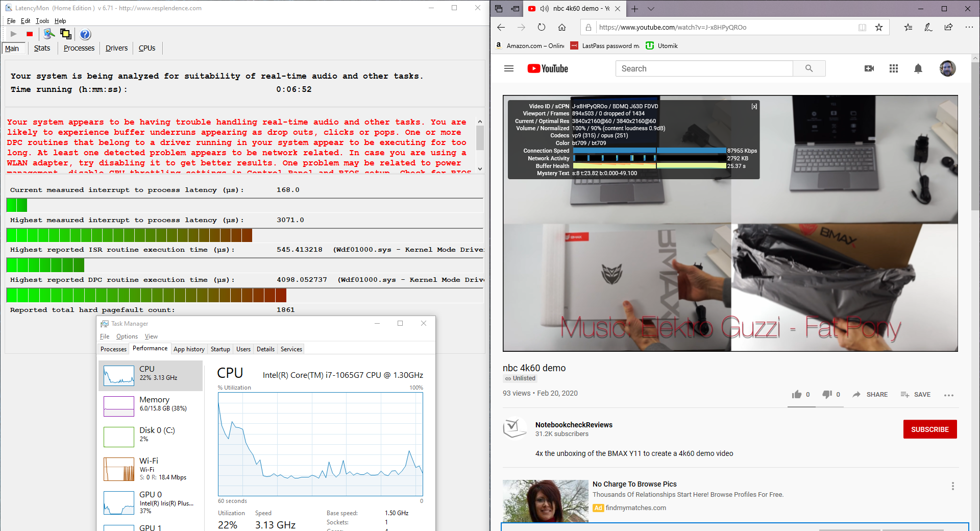This screenshot has width=980, height=531.
Task: Save the video with the SAVE button
Action: point(916,395)
